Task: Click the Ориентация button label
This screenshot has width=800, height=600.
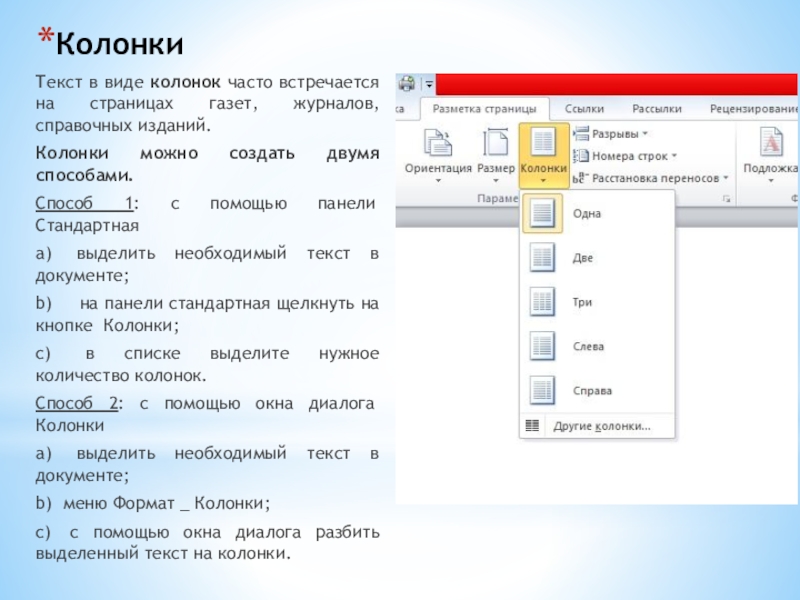Action: point(438,168)
